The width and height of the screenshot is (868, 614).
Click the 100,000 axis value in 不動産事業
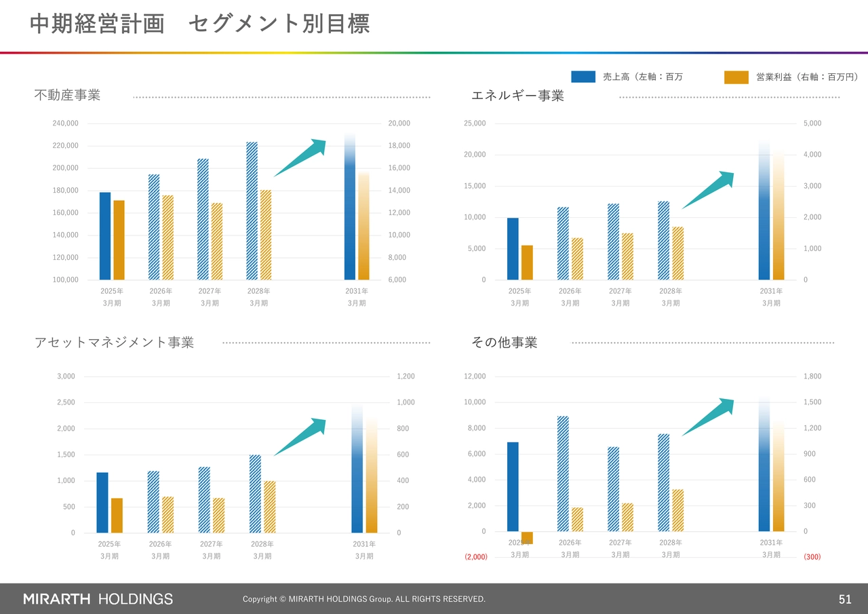click(x=66, y=280)
